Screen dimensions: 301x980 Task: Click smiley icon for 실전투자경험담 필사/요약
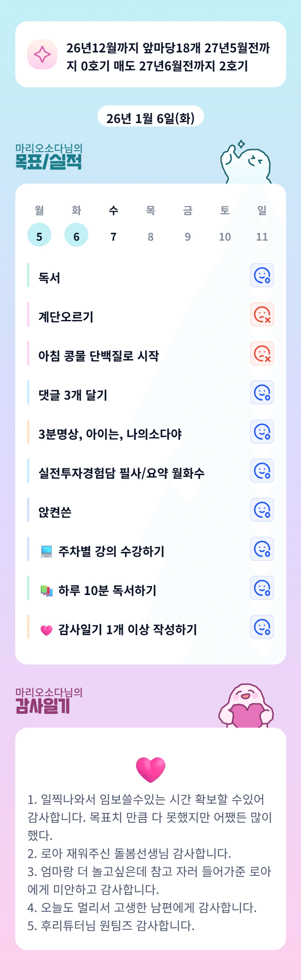click(x=262, y=471)
